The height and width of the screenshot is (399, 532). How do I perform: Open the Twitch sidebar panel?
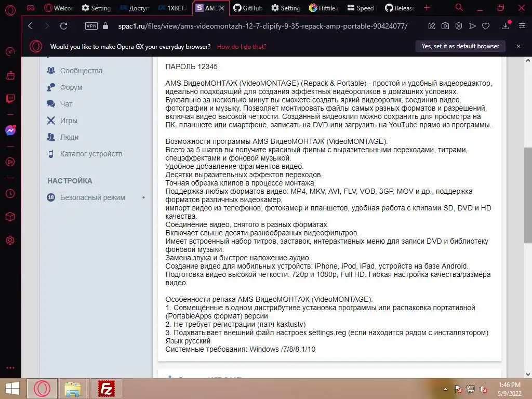10,99
